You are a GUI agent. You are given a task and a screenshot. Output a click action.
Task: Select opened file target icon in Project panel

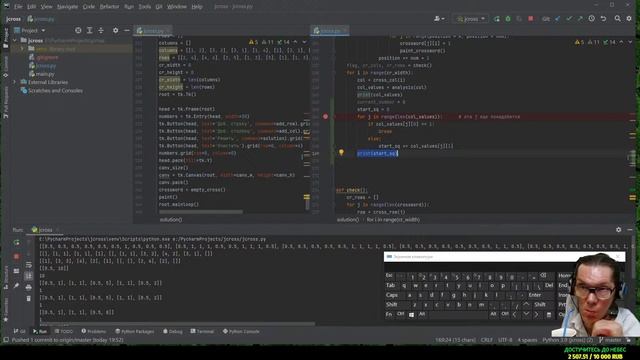click(x=78, y=31)
